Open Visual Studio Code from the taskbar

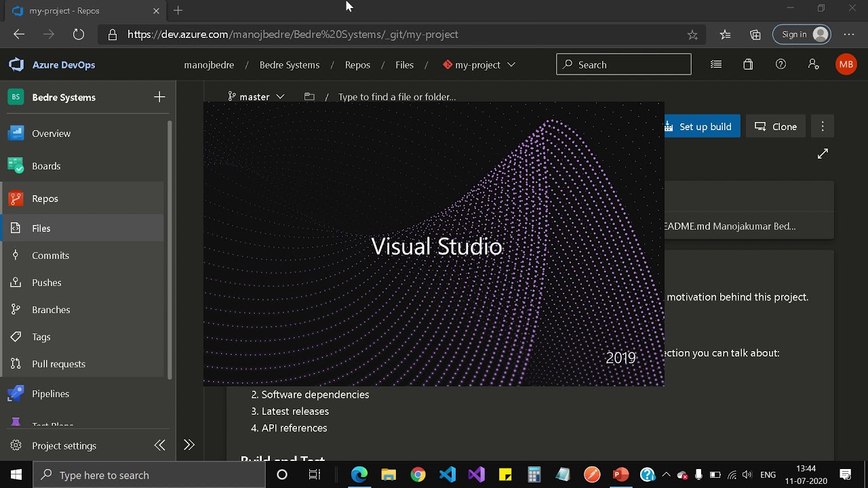point(447,475)
